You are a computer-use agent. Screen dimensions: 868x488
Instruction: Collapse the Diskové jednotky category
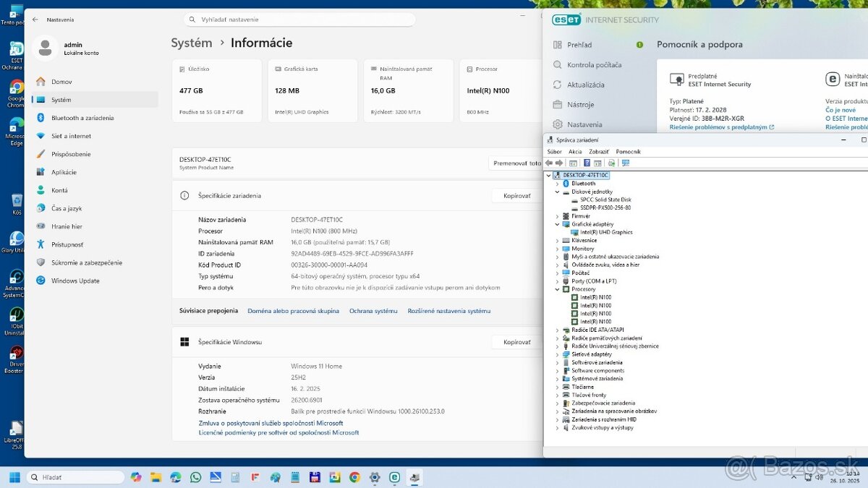(x=557, y=192)
